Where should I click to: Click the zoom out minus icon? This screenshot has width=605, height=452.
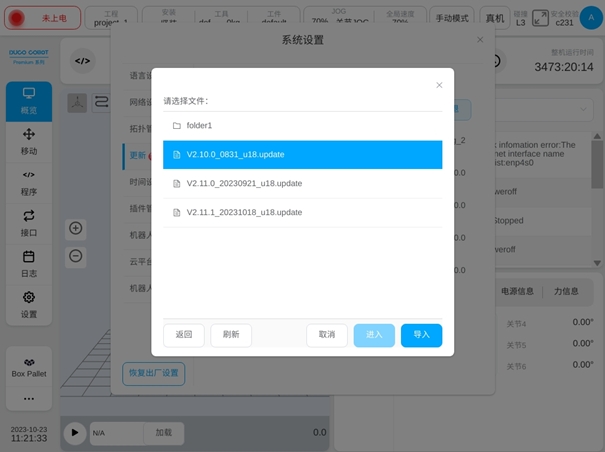point(76,256)
